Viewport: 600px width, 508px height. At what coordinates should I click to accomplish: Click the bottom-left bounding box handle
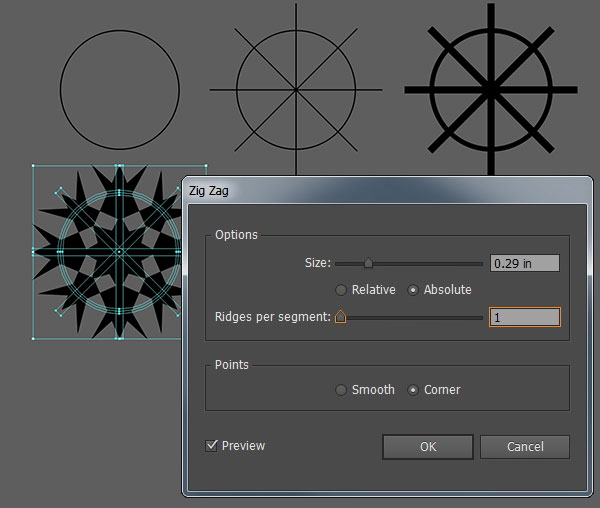point(33,339)
